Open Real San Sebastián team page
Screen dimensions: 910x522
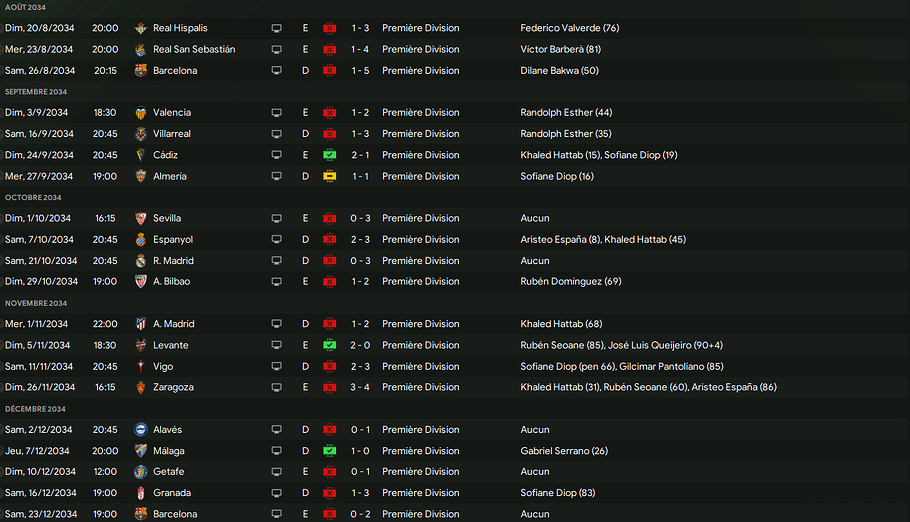[x=194, y=49]
